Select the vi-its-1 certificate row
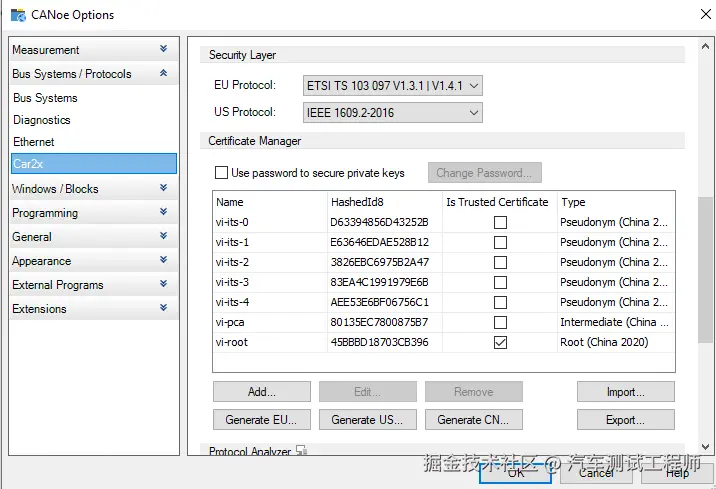The image size is (716, 489). click(x=444, y=242)
